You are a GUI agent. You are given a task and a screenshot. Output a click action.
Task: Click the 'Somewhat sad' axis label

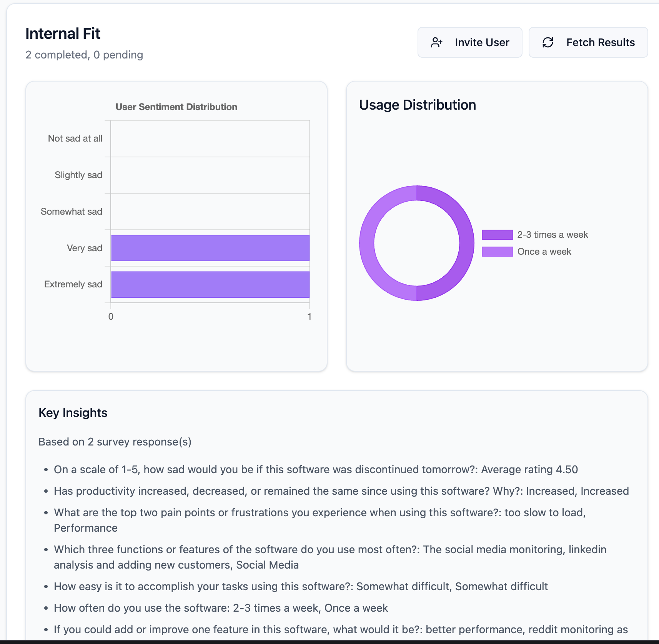72,212
